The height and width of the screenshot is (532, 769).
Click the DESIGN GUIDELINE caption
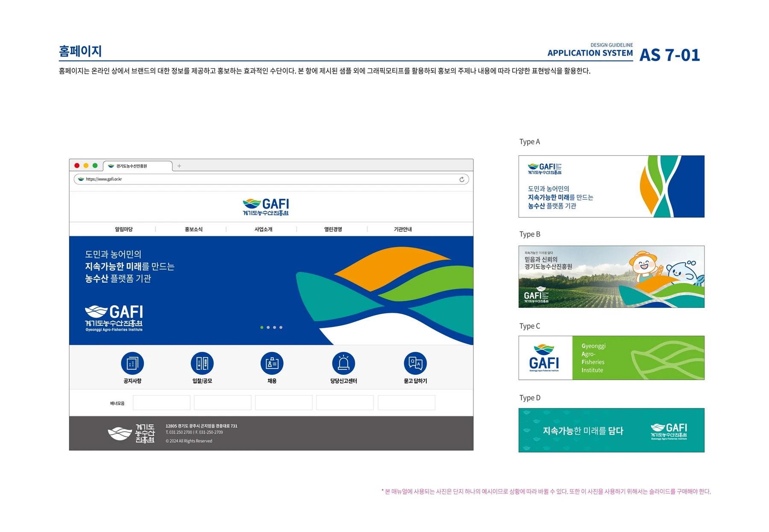point(612,45)
